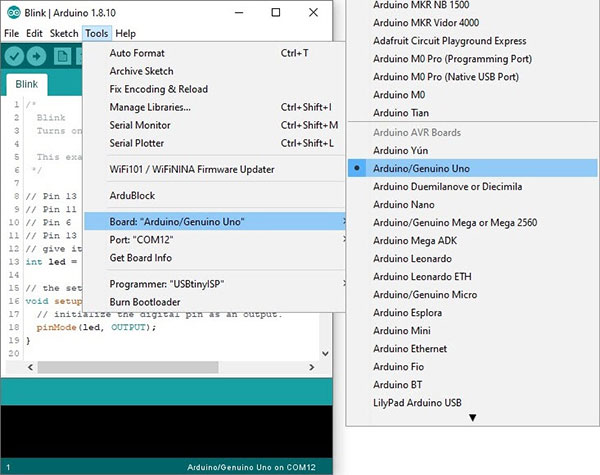
Task: Click line number 20 in editor gutter
Action: [x=14, y=353]
